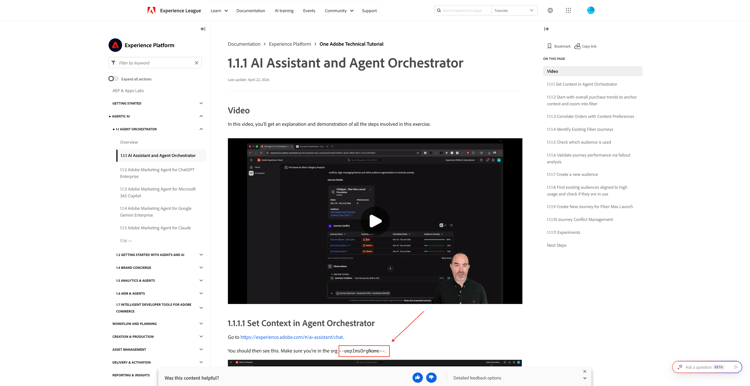The height and width of the screenshot is (386, 750).
Task: Open the Support menu item
Action: 369,11
